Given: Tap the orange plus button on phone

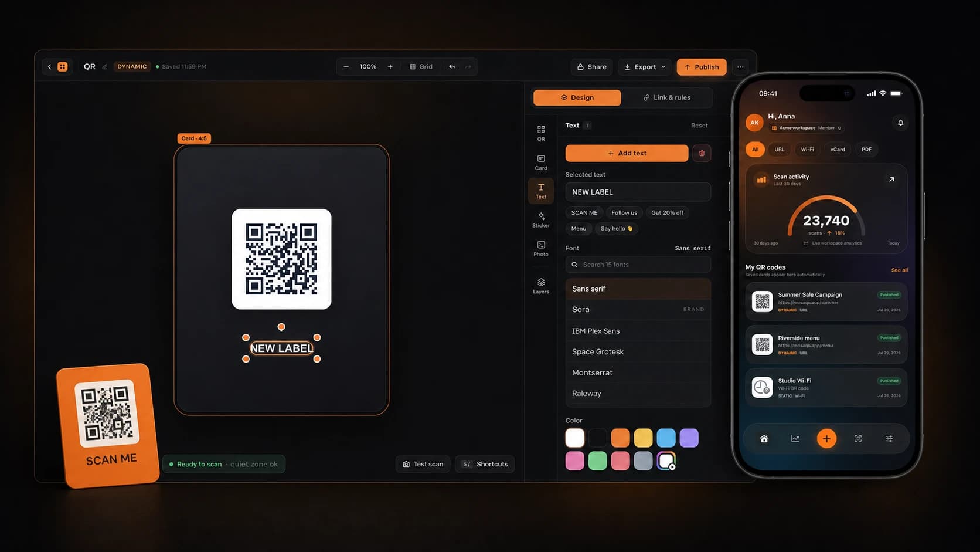Looking at the screenshot, I should (x=826, y=439).
